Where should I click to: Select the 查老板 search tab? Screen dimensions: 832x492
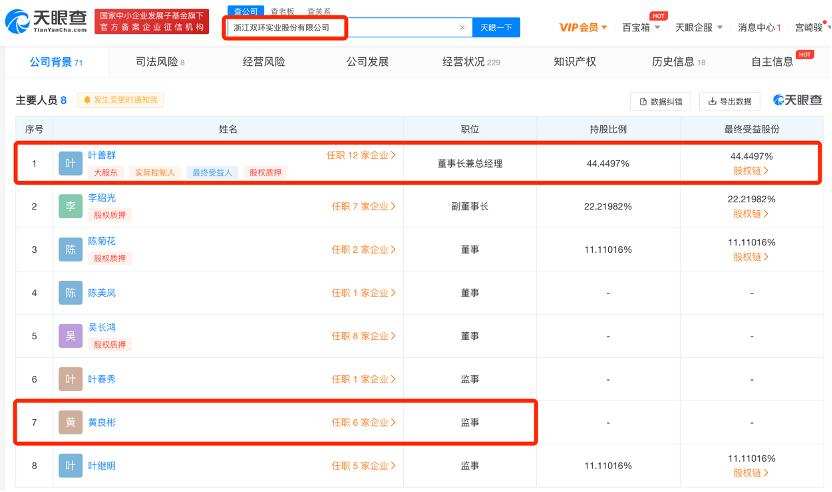(x=282, y=11)
